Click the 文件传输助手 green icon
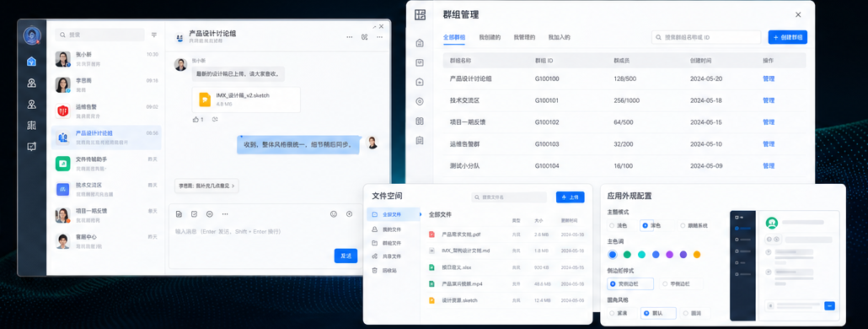The image size is (868, 329). click(x=62, y=164)
